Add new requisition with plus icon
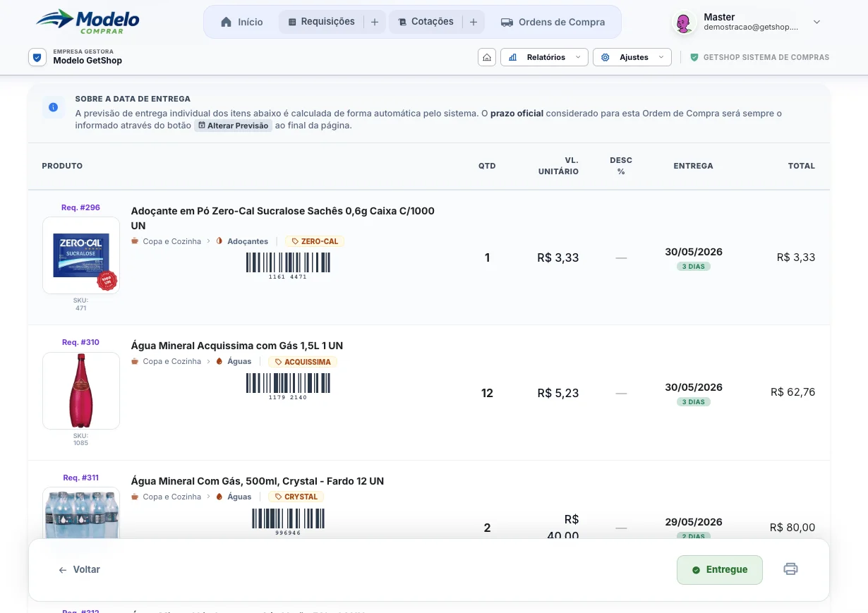The width and height of the screenshot is (868, 613). point(375,22)
